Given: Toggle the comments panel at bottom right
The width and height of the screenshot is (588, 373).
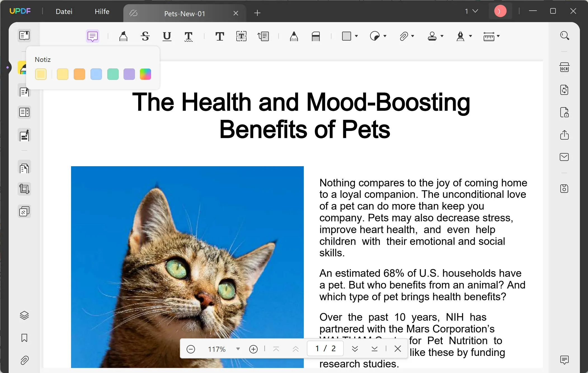Looking at the screenshot, I should [x=564, y=360].
